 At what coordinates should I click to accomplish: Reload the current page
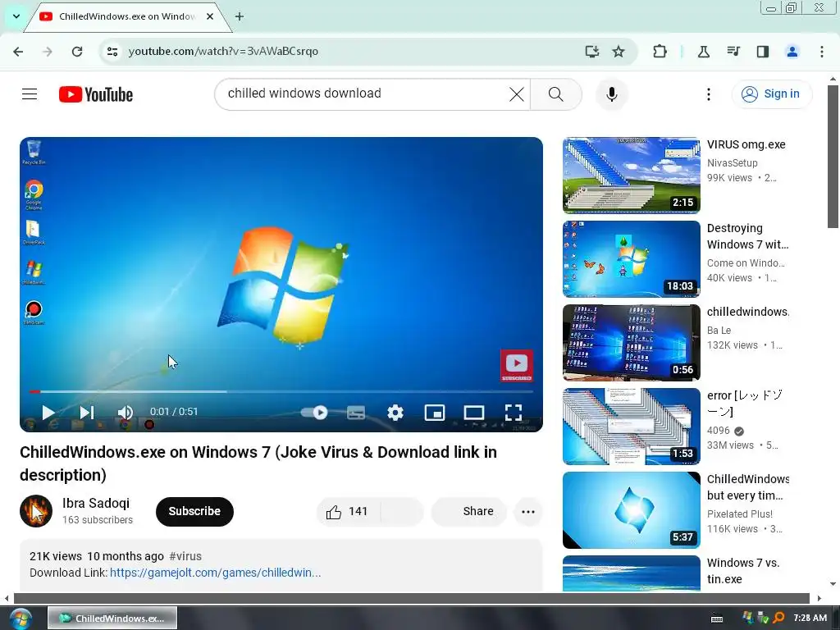77,52
